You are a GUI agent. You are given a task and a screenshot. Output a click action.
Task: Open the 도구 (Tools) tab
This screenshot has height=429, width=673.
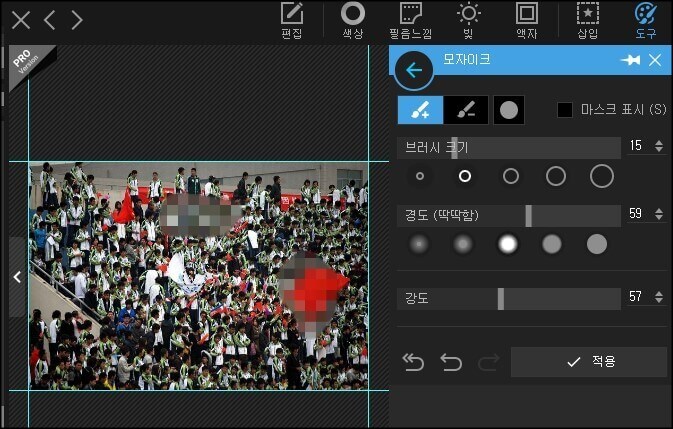coord(646,21)
